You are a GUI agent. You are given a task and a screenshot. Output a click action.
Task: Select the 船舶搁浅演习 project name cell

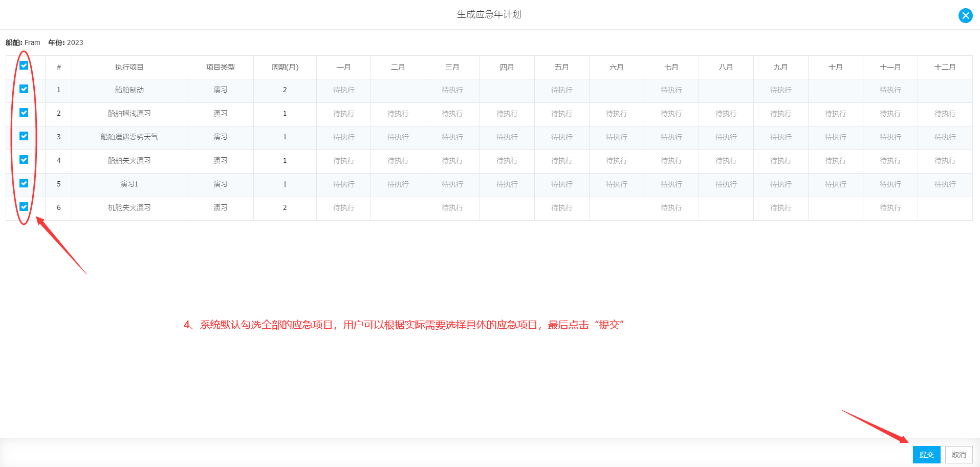(129, 114)
